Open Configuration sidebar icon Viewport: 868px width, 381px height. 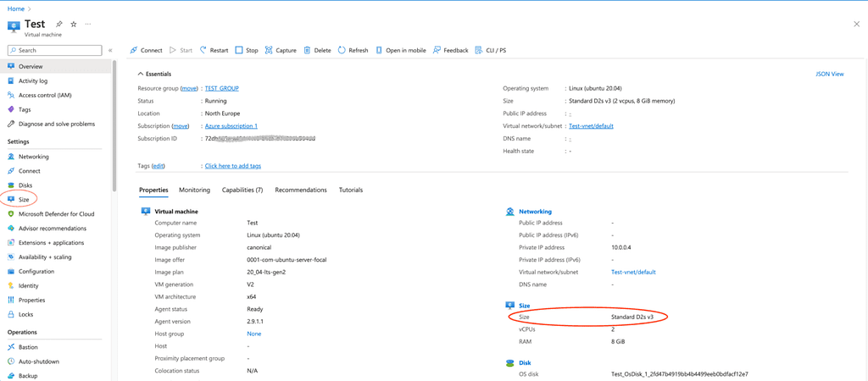[x=11, y=272]
